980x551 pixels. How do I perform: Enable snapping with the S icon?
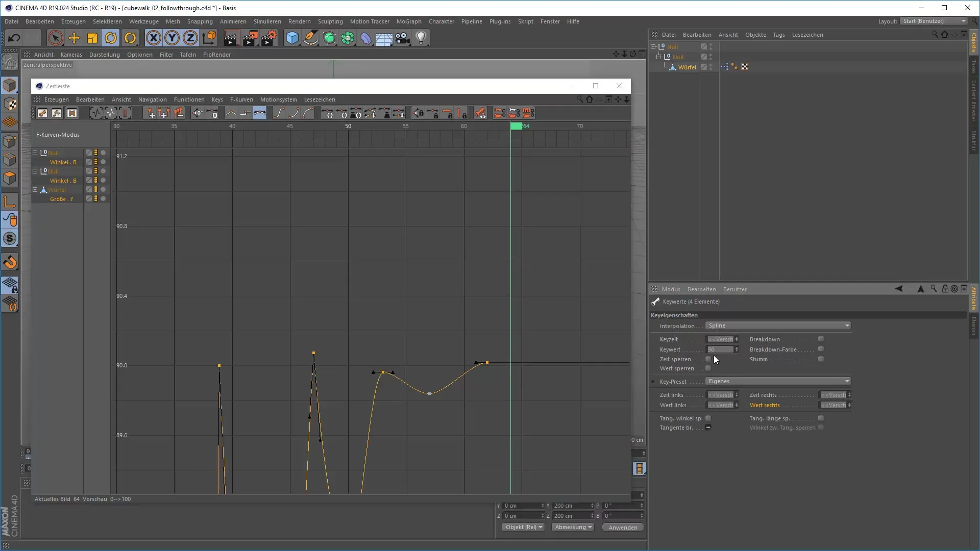[x=10, y=238]
